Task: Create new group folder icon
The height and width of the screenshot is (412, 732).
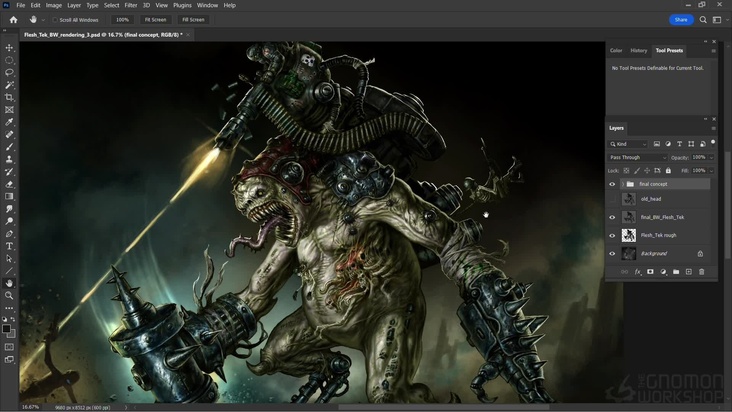Action: [x=676, y=272]
